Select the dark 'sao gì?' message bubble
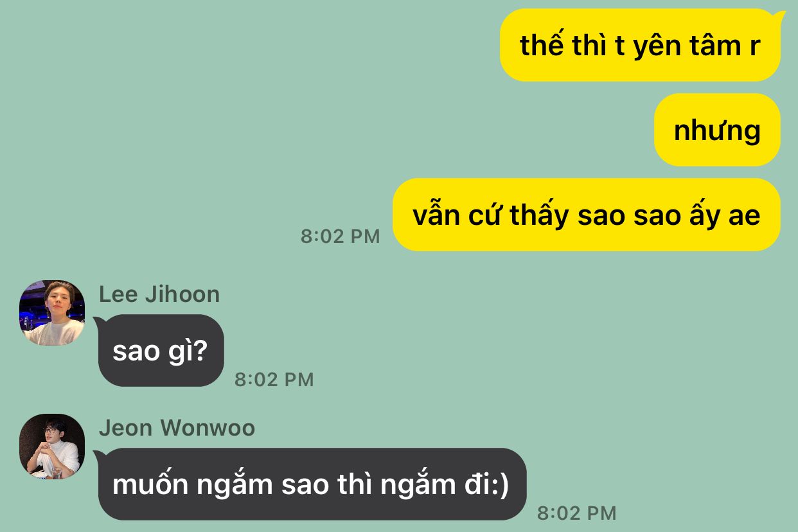The image size is (798, 532). (x=159, y=351)
